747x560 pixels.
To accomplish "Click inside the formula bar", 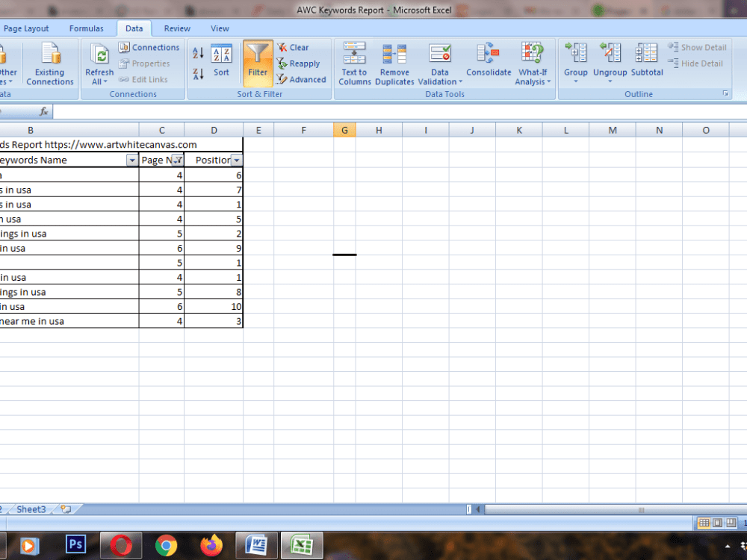I will point(399,111).
